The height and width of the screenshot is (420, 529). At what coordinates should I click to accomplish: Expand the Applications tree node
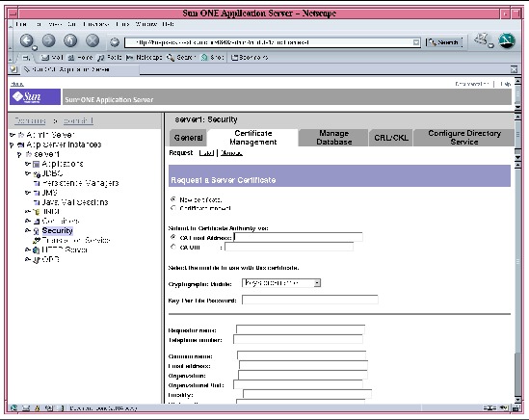28,164
